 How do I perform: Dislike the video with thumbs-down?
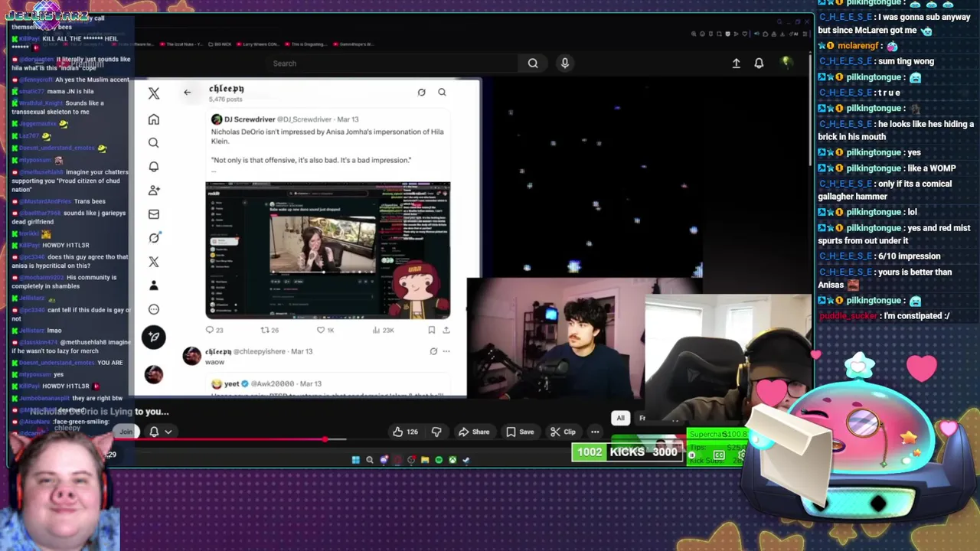(x=436, y=432)
